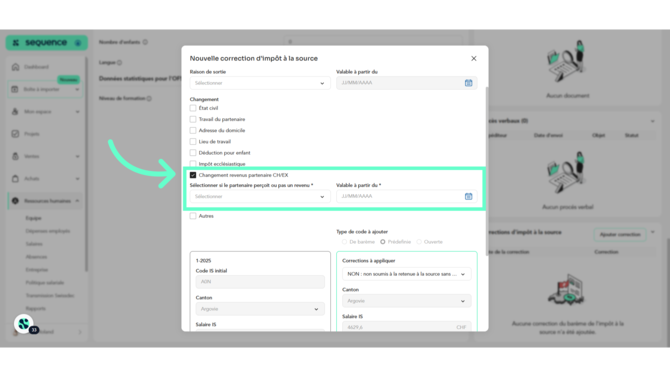Check the Autres checkbox

[x=193, y=216]
